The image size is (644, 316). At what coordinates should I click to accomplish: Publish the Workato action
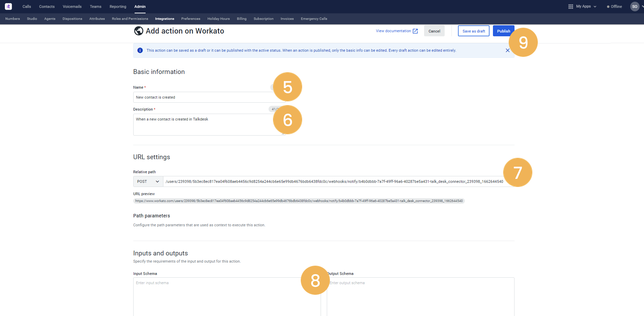503,31
